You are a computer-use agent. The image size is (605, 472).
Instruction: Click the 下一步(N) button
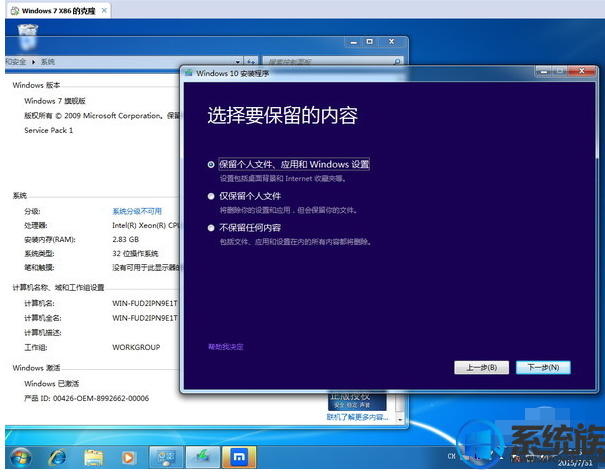(x=543, y=367)
